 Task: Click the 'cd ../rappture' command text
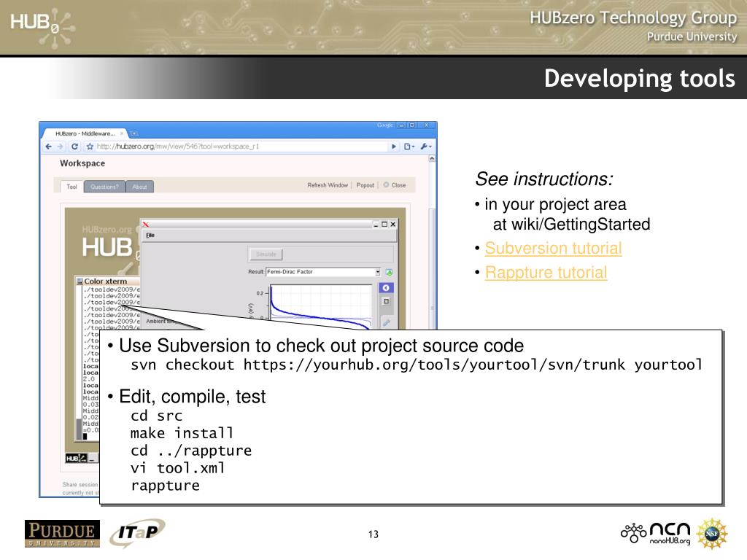[x=191, y=451]
